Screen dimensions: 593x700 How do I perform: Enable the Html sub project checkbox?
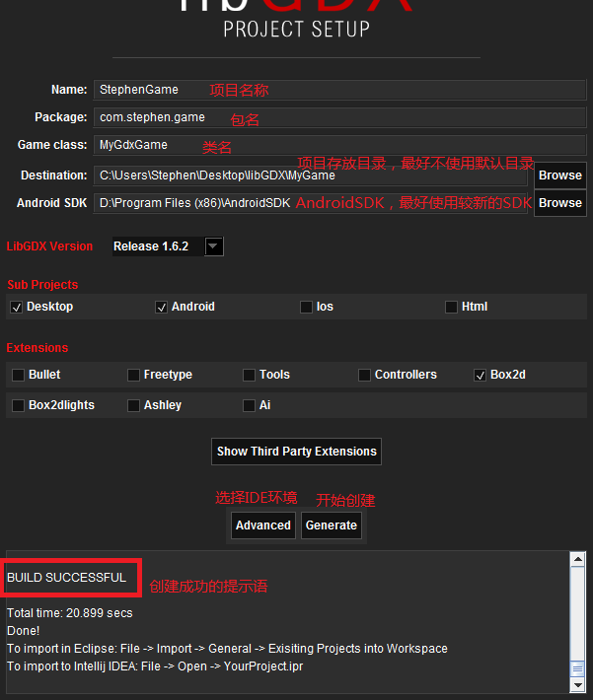point(451,308)
